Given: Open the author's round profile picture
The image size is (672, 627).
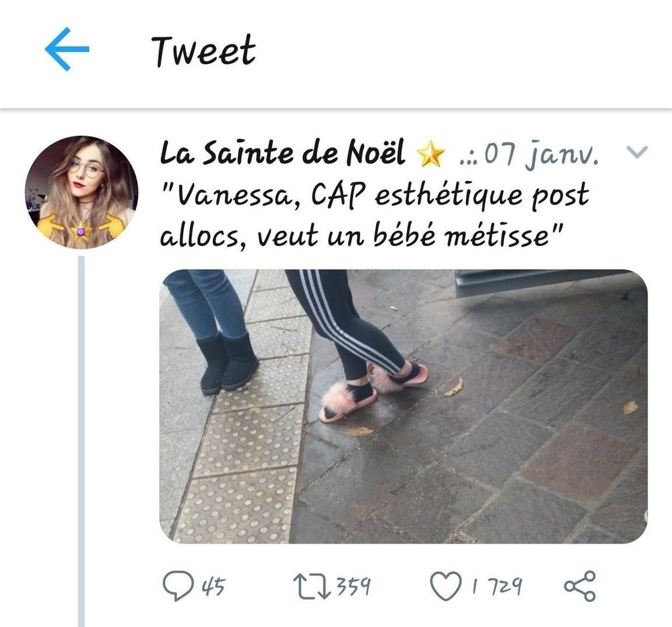Looking at the screenshot, I should 81,193.
